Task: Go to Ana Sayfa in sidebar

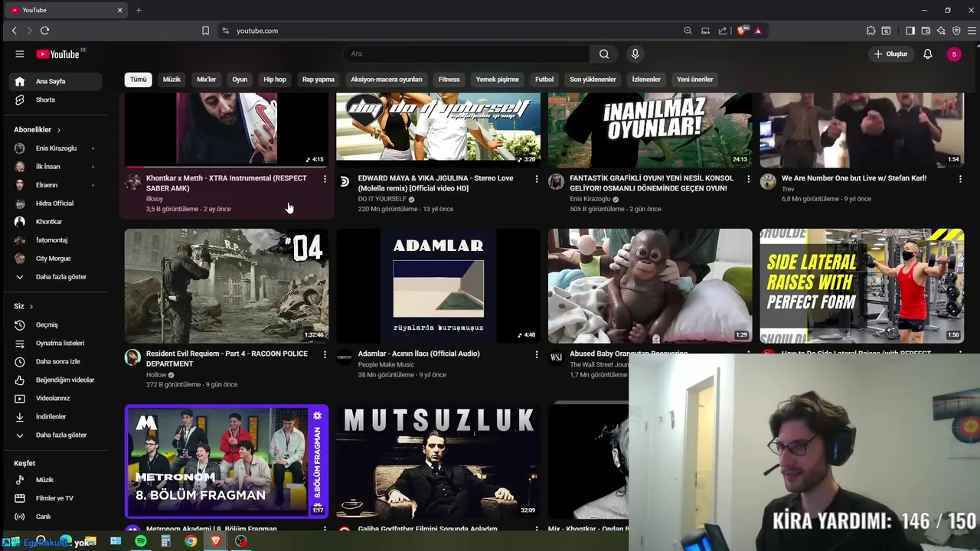Action: point(56,81)
